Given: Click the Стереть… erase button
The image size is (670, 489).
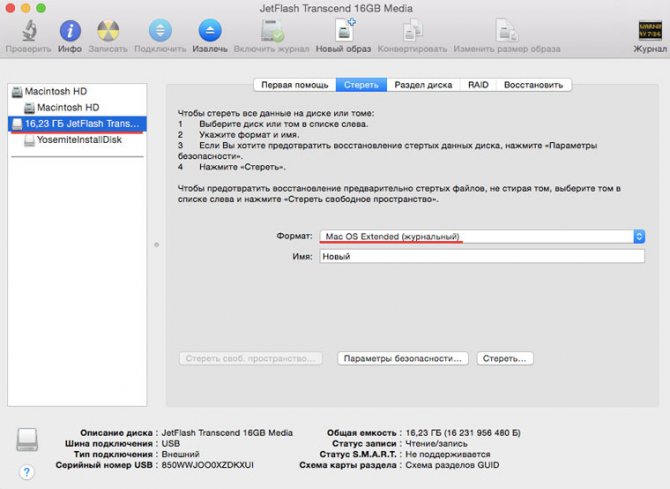Looking at the screenshot, I should [505, 359].
